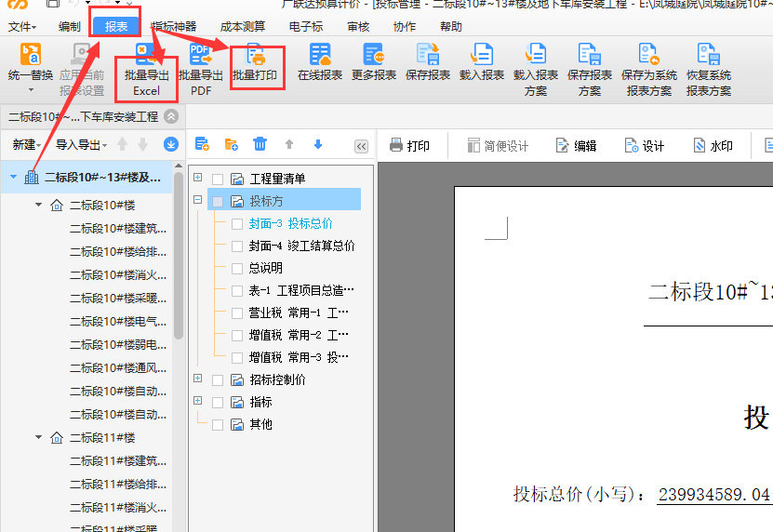Expand the 招标控制价 node
Screen dimensions: 773x532
198,379
